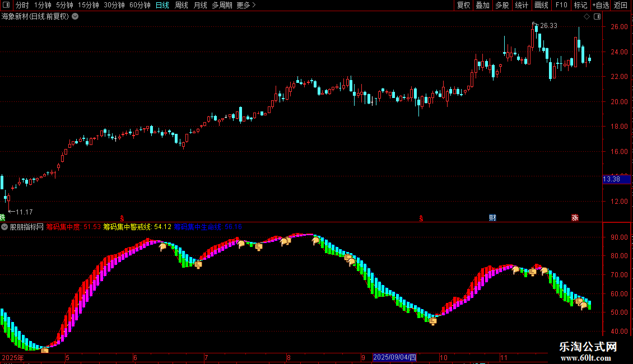Viewport: 633px width, 364px height.
Task: Click month 9 on the time axis
Action: pos(364,357)
